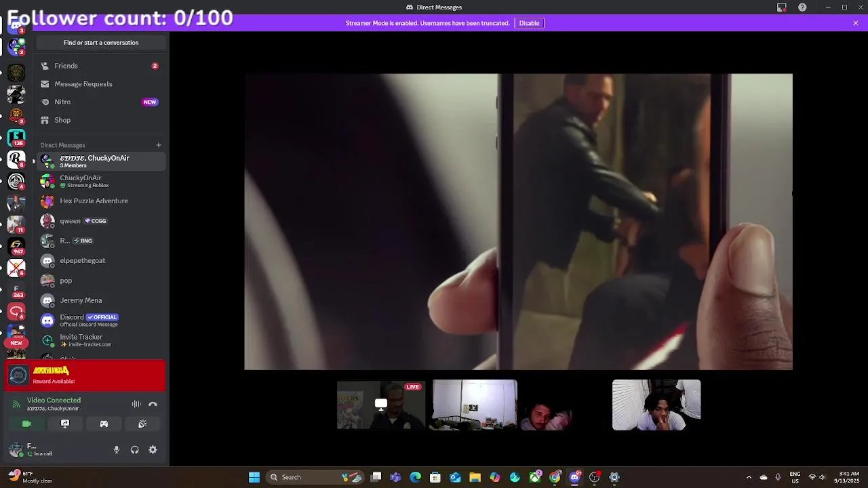Image resolution: width=868 pixels, height=488 pixels.
Task: Open the server with 263 notifications
Action: pyautogui.click(x=16, y=290)
